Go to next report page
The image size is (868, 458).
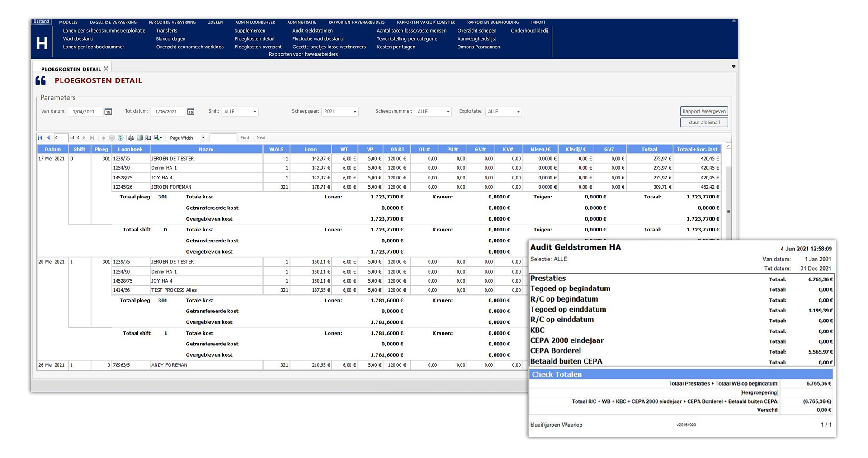click(x=84, y=138)
